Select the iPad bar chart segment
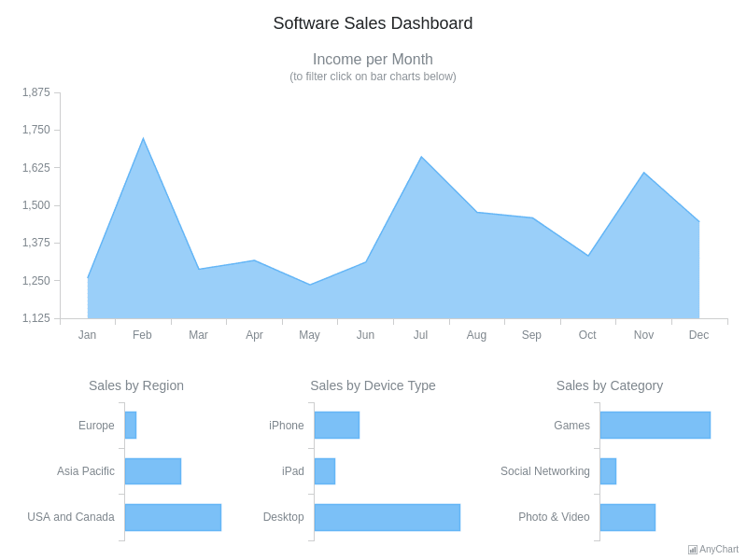 click(325, 470)
